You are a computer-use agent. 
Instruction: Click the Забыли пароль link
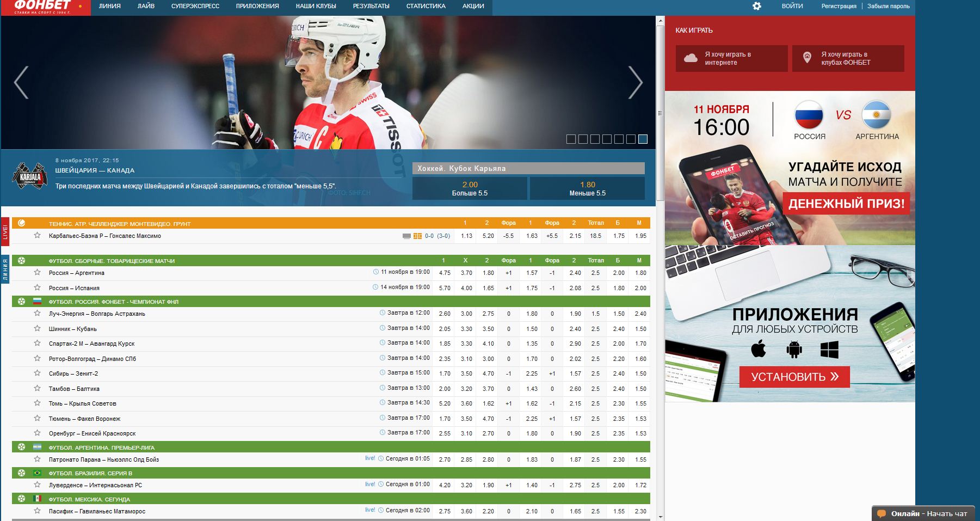click(889, 7)
